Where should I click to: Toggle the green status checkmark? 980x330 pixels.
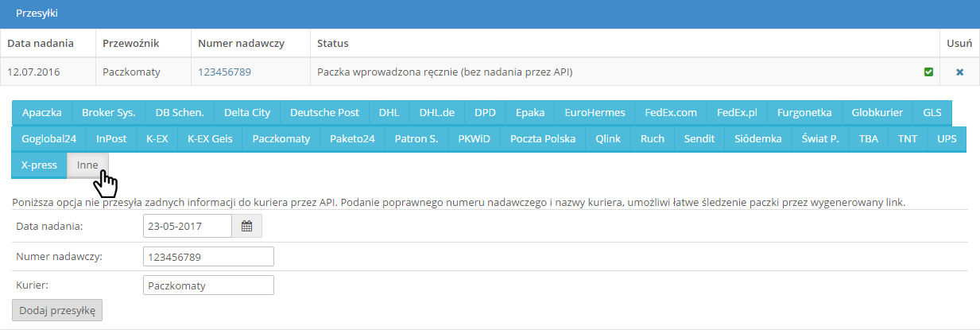pyautogui.click(x=928, y=72)
